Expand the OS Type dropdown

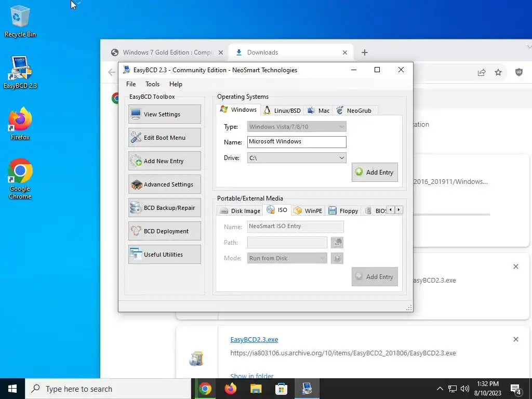(297, 127)
